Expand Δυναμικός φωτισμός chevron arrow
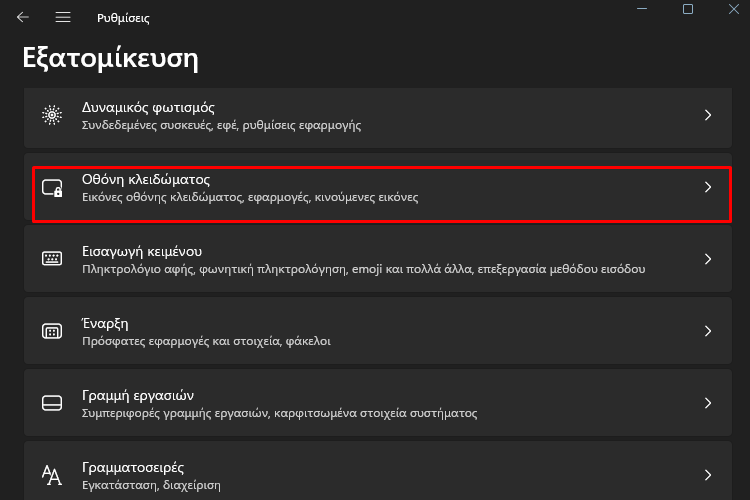 708,115
